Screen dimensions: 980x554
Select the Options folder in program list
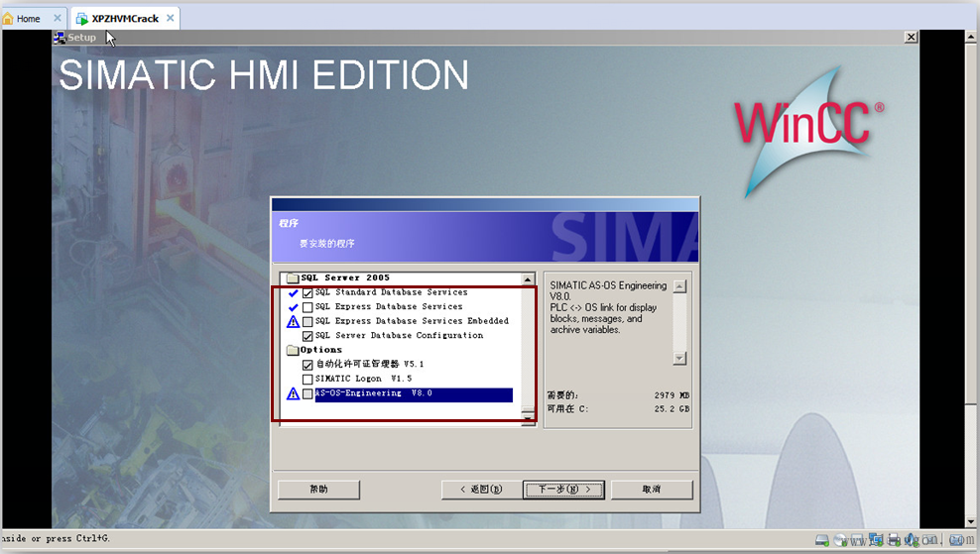coord(320,350)
